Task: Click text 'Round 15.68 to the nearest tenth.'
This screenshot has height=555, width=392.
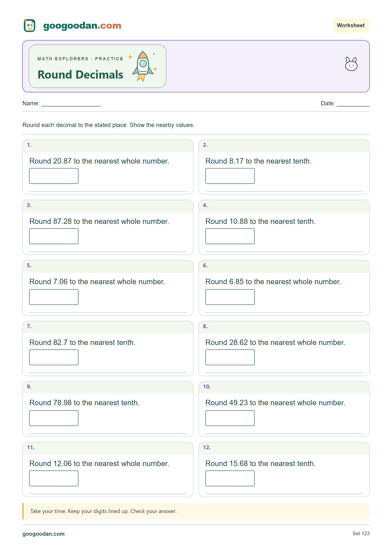Action: click(260, 464)
